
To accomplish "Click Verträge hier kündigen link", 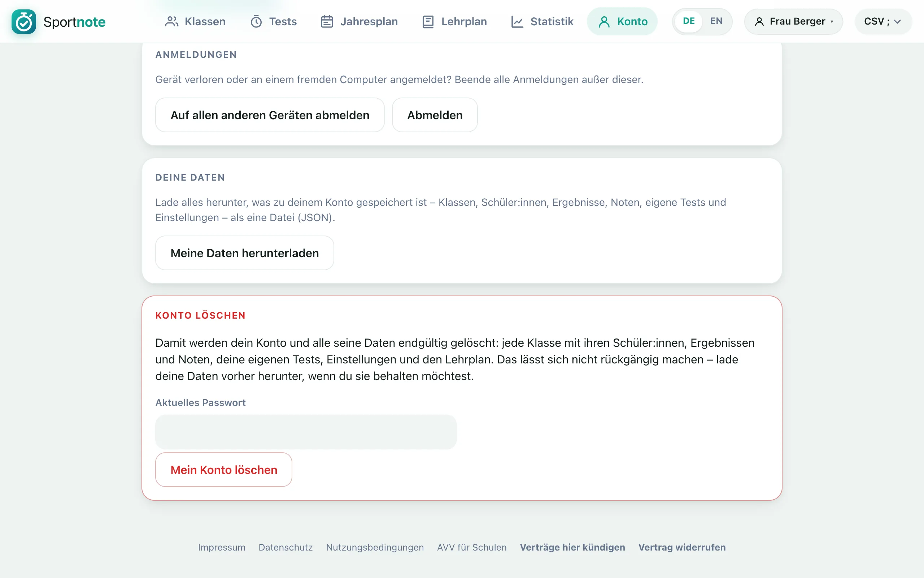I will click(x=572, y=547).
